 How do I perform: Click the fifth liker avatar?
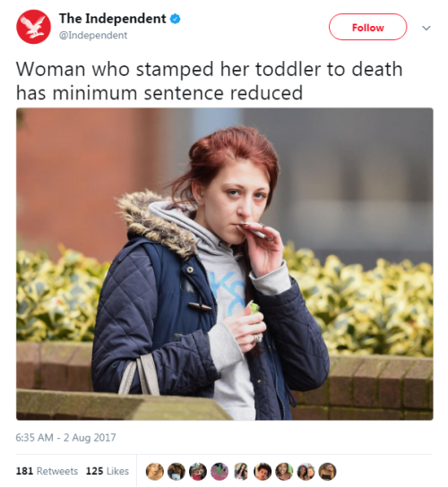click(x=241, y=472)
